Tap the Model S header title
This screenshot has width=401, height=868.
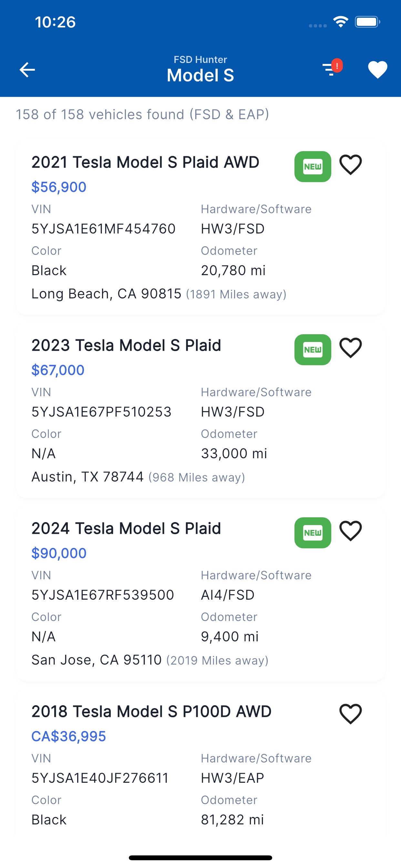click(200, 75)
